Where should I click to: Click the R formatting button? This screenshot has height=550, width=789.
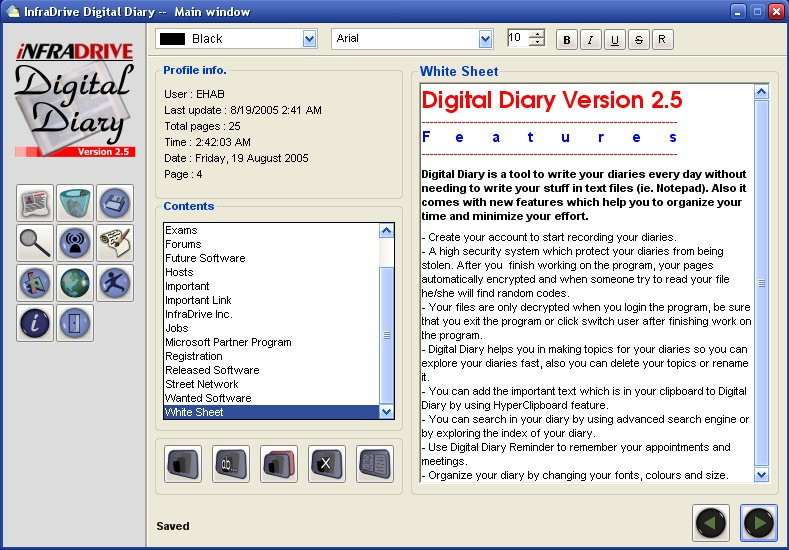(x=662, y=40)
